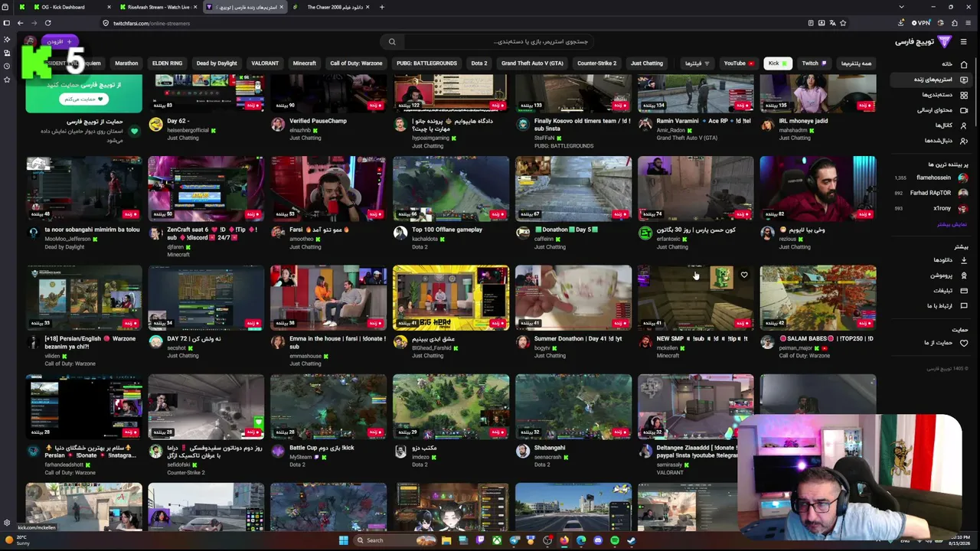980x551 pixels.
Task: Filter by Grand Theft Auto V (GTA) chip
Action: [532, 64]
